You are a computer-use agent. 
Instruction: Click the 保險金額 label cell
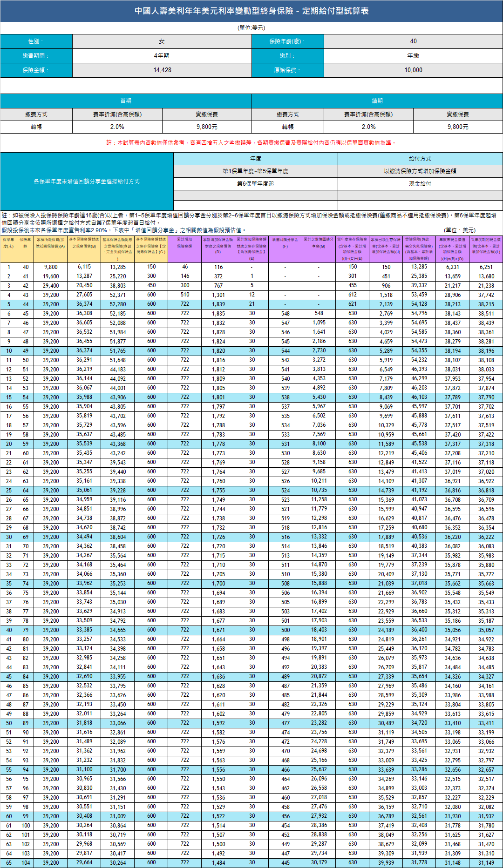(x=36, y=70)
